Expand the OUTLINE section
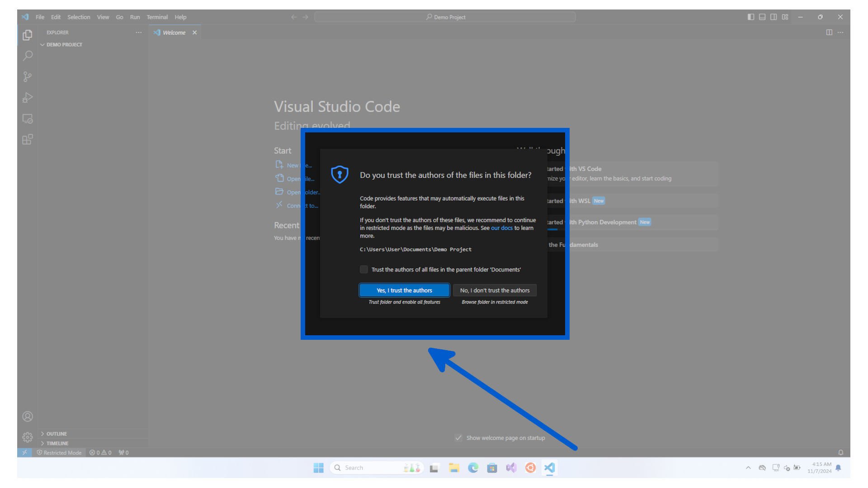The width and height of the screenshot is (868, 488). [x=57, y=433]
